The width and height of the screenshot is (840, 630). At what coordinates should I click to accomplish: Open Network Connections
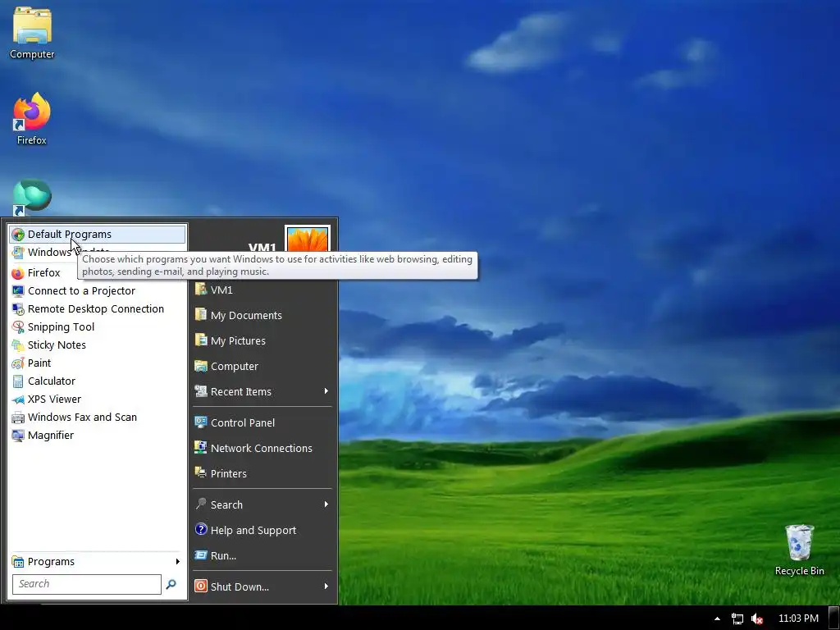[262, 448]
